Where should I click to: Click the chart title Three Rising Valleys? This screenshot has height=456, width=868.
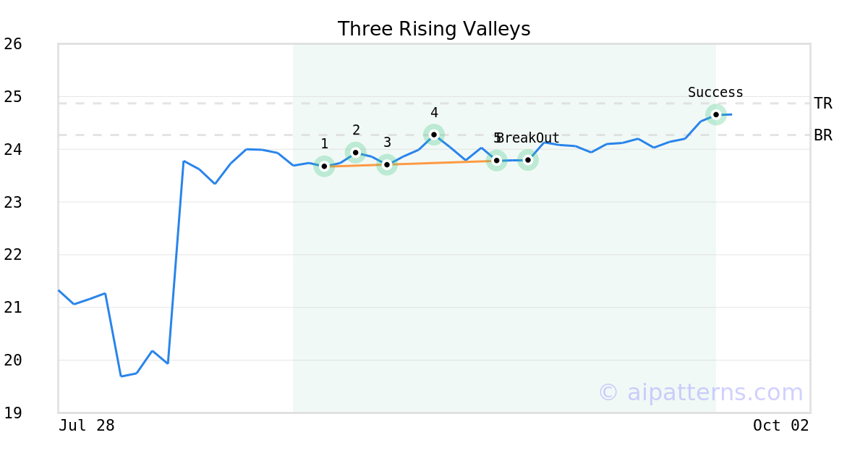point(434,29)
